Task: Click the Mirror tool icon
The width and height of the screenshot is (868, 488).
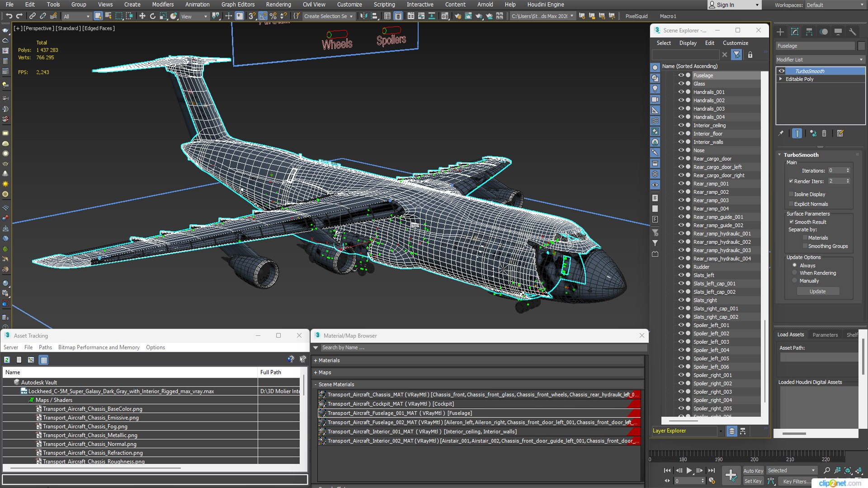Action: (364, 16)
